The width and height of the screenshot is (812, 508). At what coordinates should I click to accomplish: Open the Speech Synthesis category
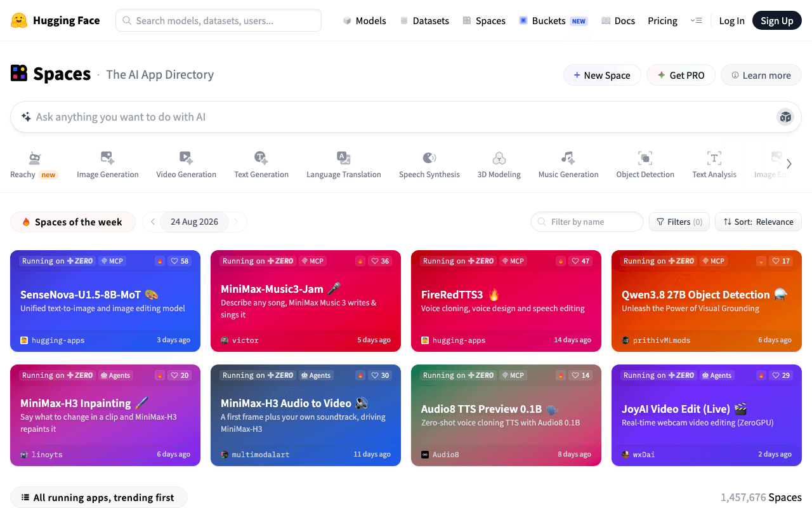point(429,166)
